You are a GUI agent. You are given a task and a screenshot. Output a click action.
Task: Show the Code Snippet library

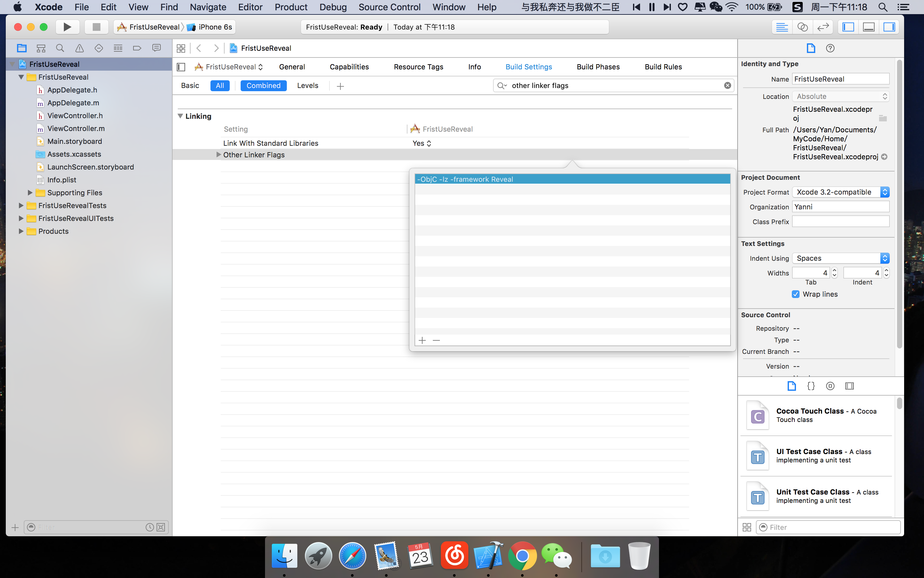(811, 386)
